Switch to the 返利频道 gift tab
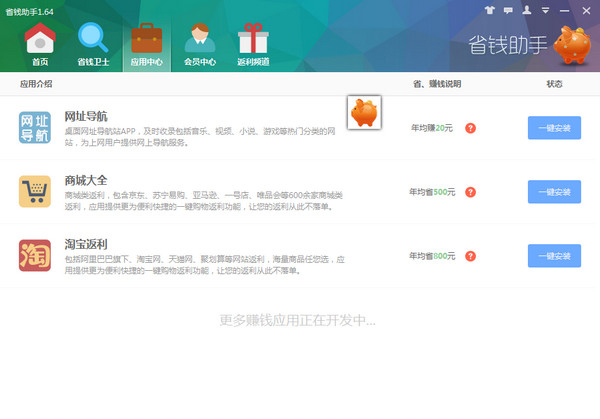The width and height of the screenshot is (600, 419). point(253,44)
